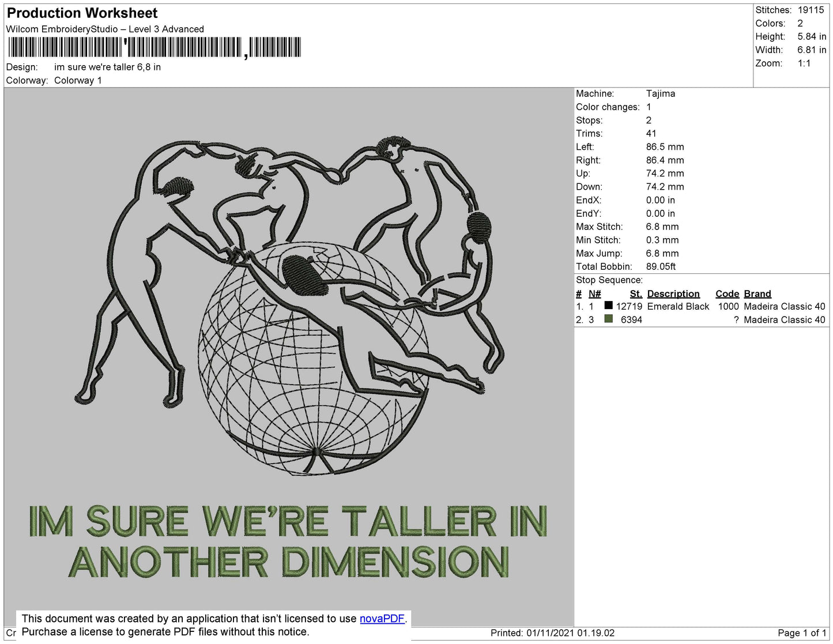Image resolution: width=833 pixels, height=644 pixels.
Task: Click the Total Bobbin value 89.05ft
Action: click(661, 266)
